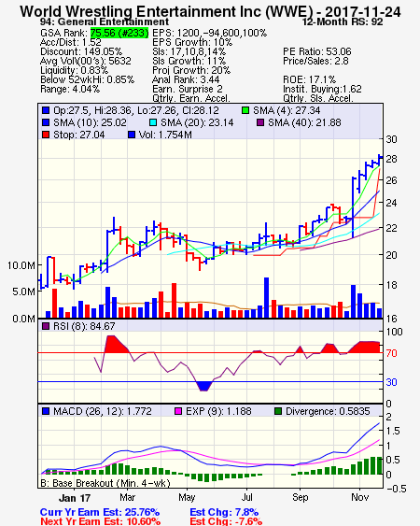Click the 'Divergence: 0.5835' label
Screen dimensions: 420x526
coord(328,411)
